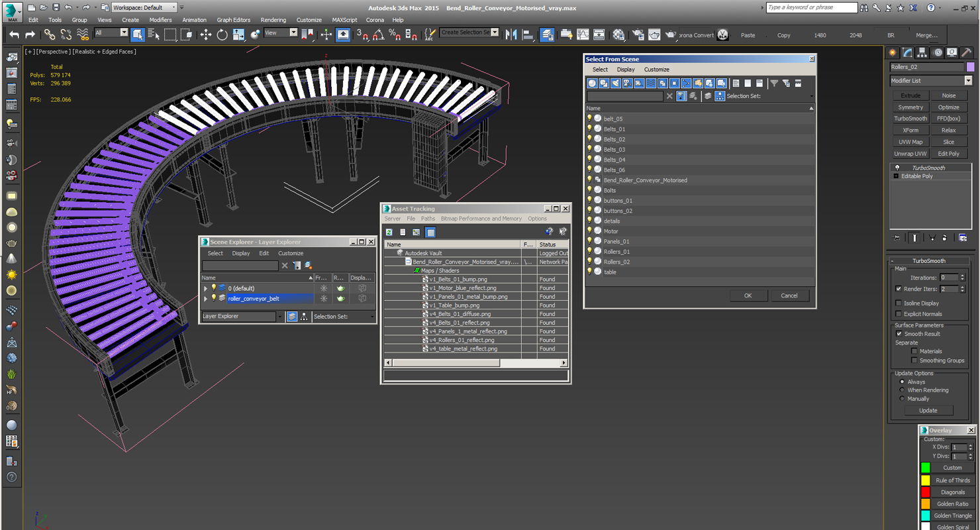Enable Separate by Materials checkbox
The width and height of the screenshot is (980, 530).
[914, 351]
